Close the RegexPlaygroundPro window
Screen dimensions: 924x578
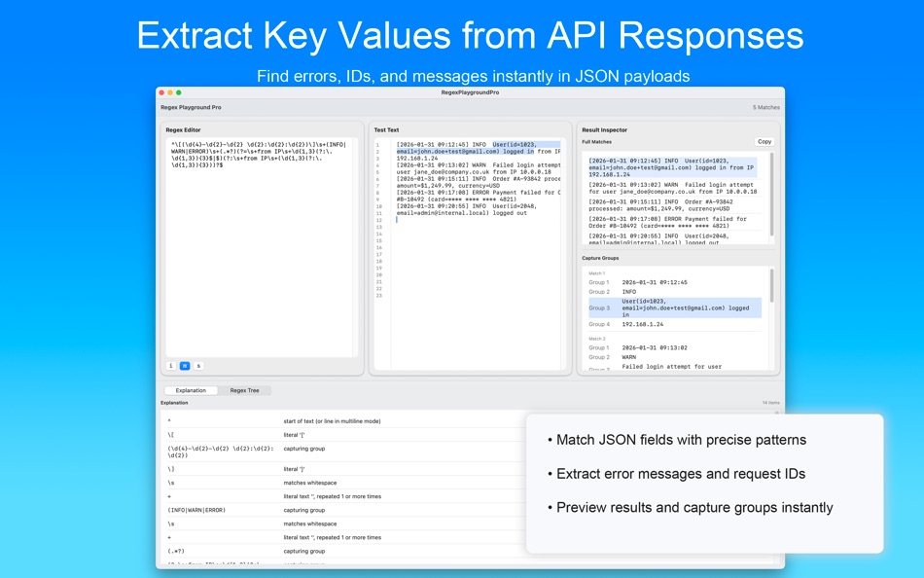[x=162, y=92]
